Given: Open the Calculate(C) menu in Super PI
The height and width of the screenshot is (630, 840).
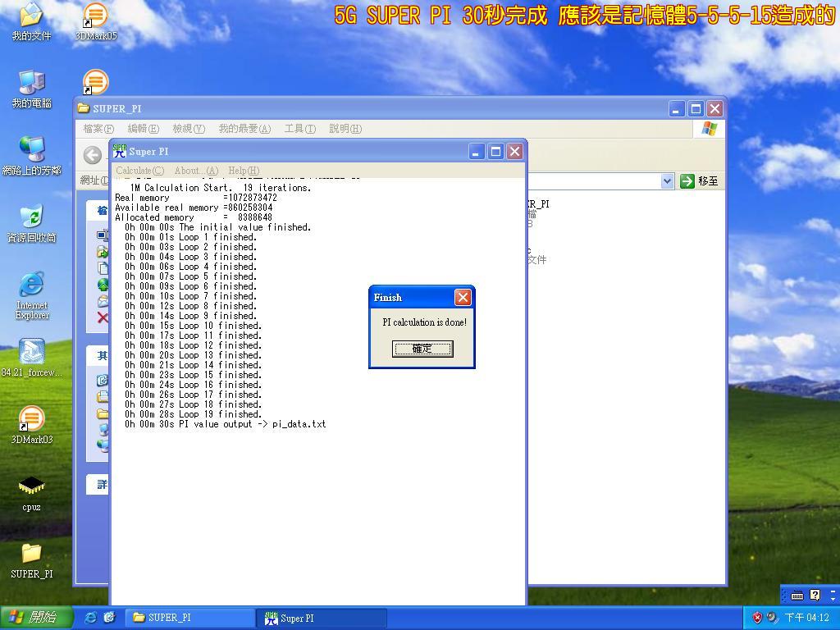Looking at the screenshot, I should 139,171.
